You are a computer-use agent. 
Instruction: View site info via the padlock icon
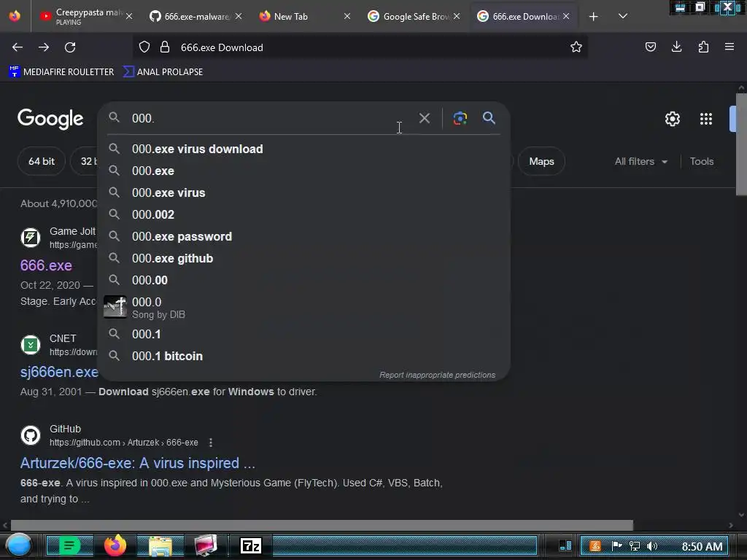[165, 47]
